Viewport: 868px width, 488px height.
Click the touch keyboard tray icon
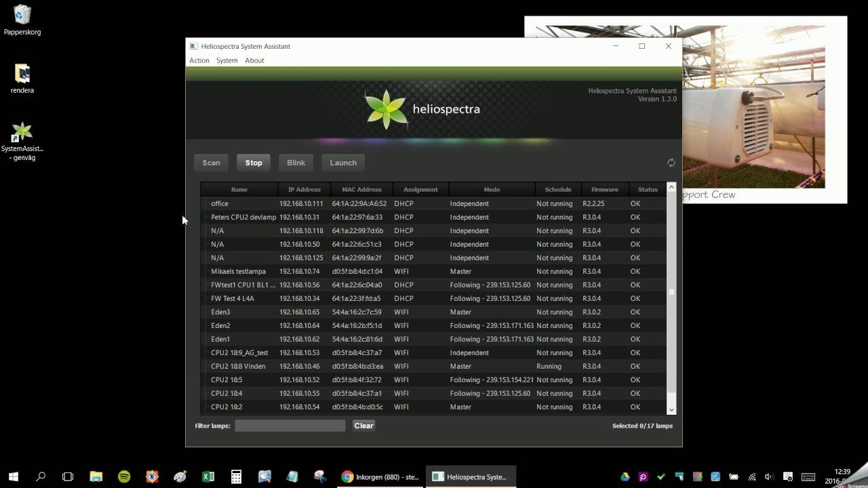(x=808, y=476)
